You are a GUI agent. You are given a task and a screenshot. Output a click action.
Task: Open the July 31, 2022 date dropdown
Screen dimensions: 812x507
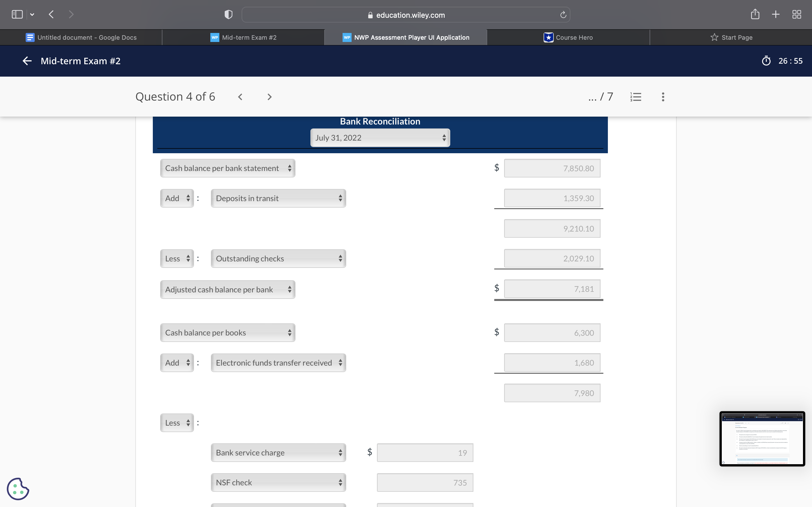point(380,138)
